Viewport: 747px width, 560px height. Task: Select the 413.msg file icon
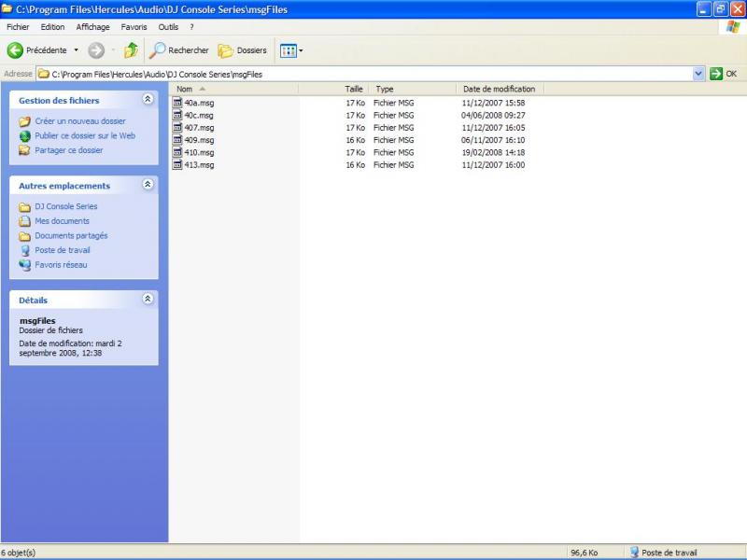[177, 164]
